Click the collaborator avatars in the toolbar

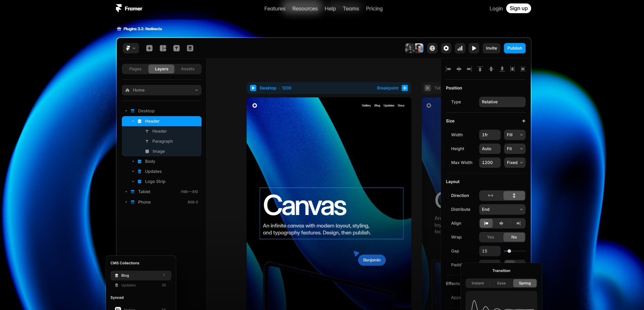pos(414,48)
